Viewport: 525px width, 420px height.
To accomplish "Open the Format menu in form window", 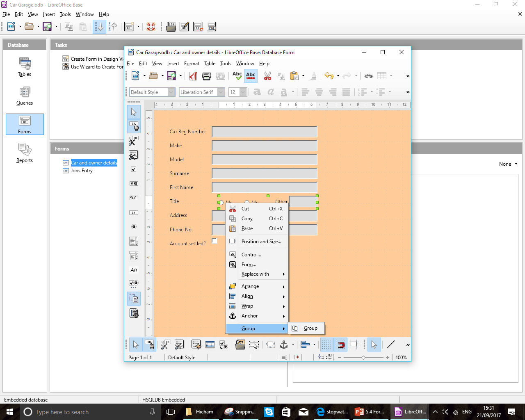I will [192, 64].
